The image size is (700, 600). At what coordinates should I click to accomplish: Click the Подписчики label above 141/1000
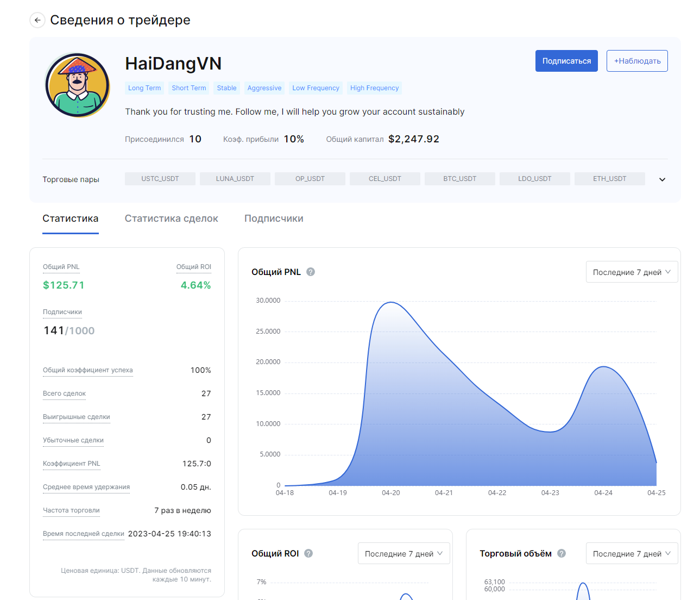click(62, 312)
